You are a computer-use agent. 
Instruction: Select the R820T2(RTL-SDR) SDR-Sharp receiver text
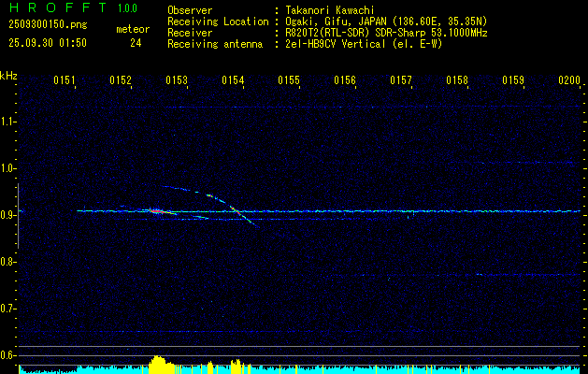(386, 33)
